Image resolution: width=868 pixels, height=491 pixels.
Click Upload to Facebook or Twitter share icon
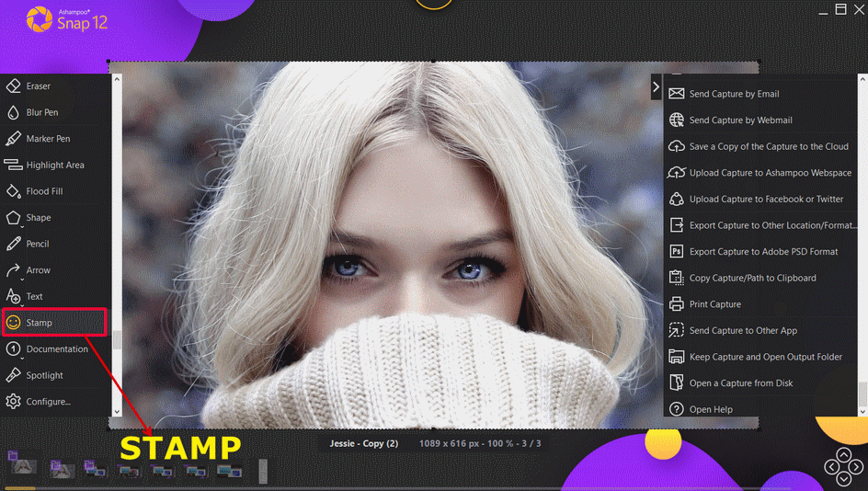[677, 199]
